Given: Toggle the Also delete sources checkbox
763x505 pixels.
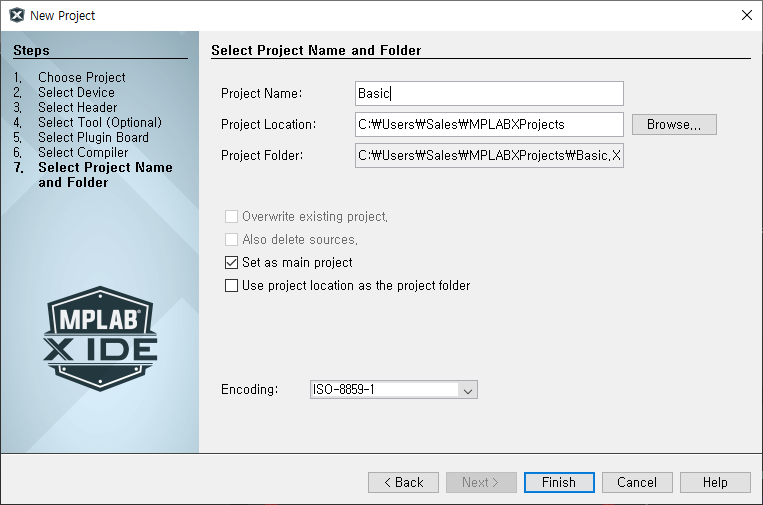Looking at the screenshot, I should tap(231, 239).
